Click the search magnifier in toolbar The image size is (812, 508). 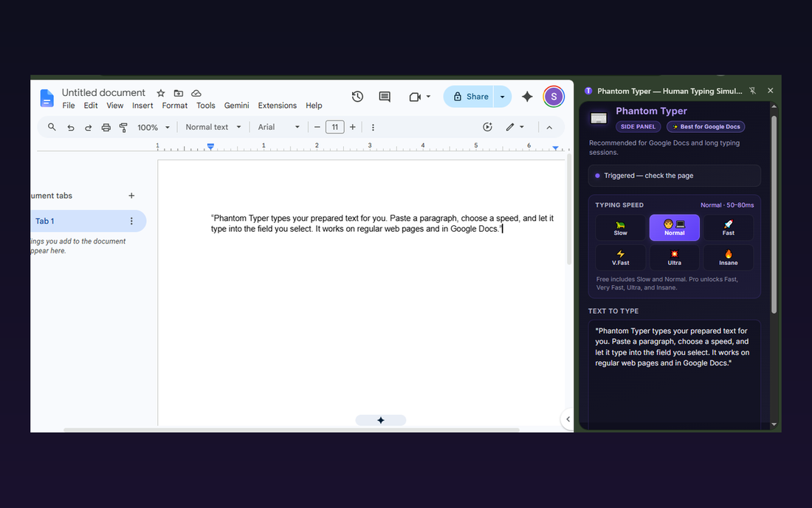coord(52,127)
